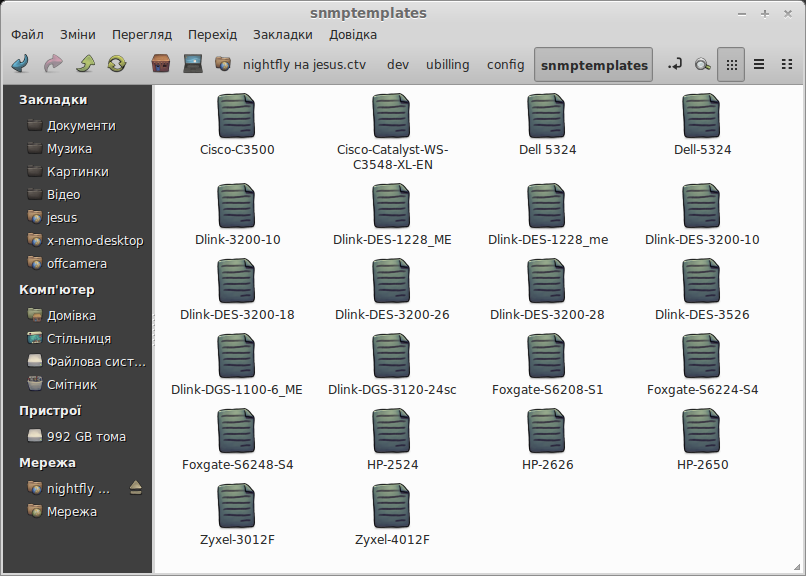The image size is (806, 576).
Task: Open the Перегляд menu
Action: click(x=142, y=34)
